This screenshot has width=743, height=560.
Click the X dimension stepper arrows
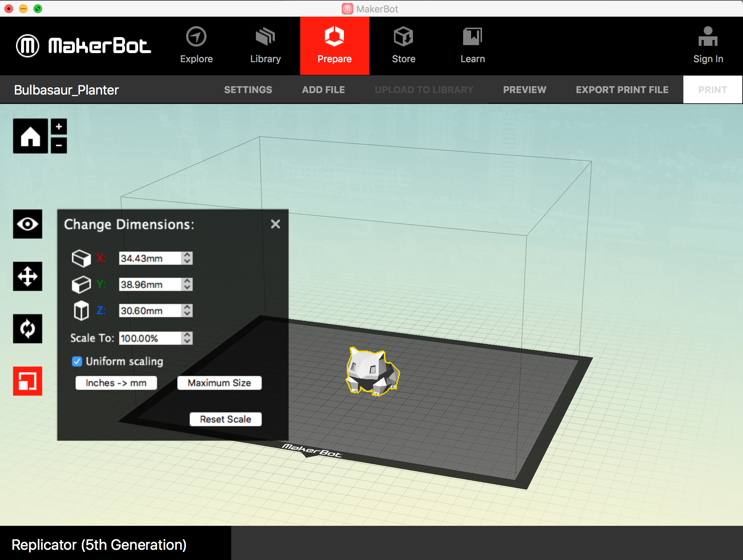(x=187, y=258)
